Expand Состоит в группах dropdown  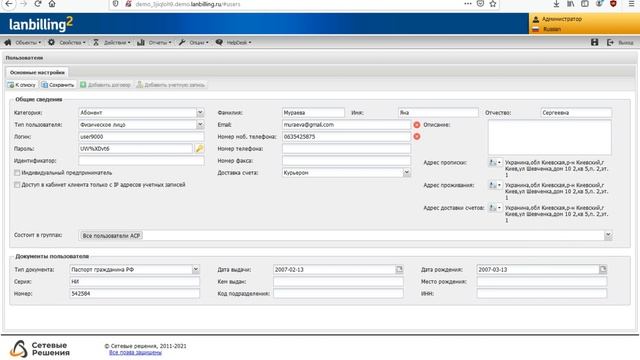(608, 236)
